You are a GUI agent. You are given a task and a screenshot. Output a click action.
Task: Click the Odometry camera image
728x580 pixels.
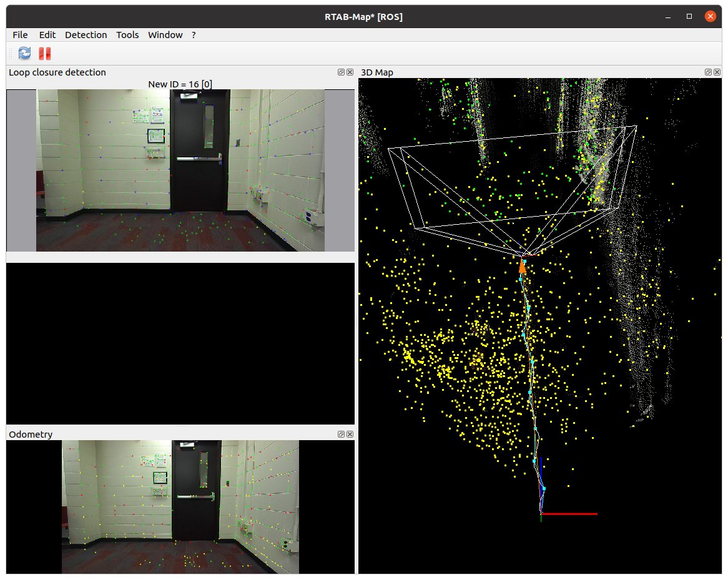(x=180, y=506)
